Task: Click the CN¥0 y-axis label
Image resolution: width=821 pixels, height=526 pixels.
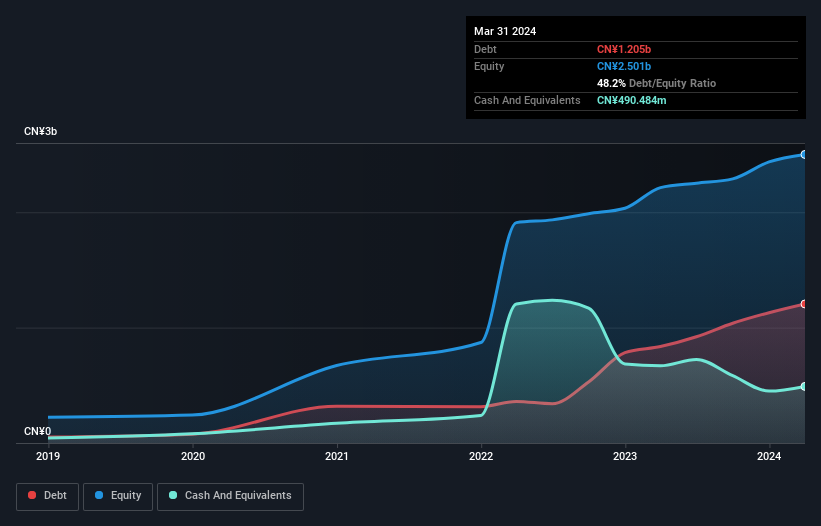Action: click(x=38, y=431)
